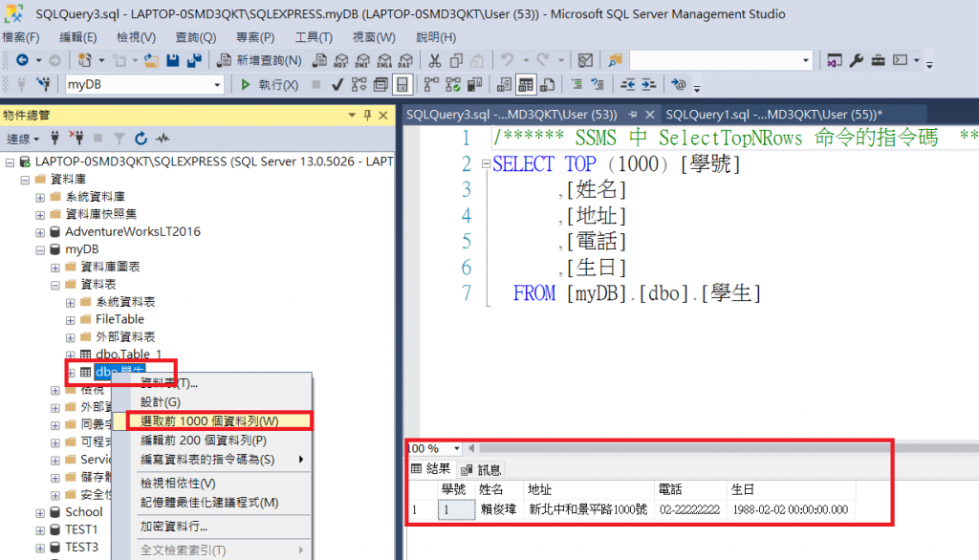Viewport: 979px width, 560px height.
Task: Expand the School database node
Action: tap(40, 512)
